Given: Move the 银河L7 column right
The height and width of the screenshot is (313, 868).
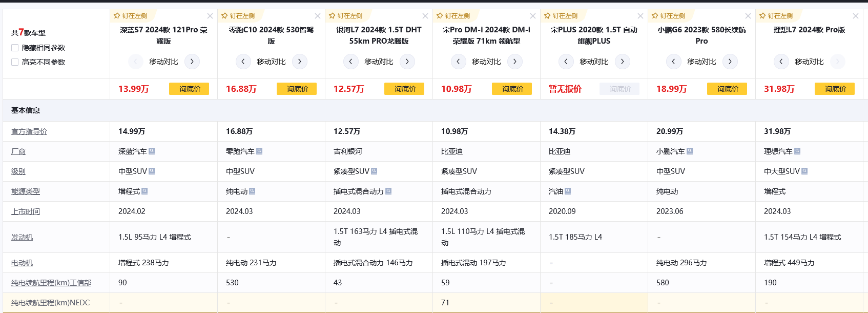Looking at the screenshot, I should pyautogui.click(x=407, y=62).
